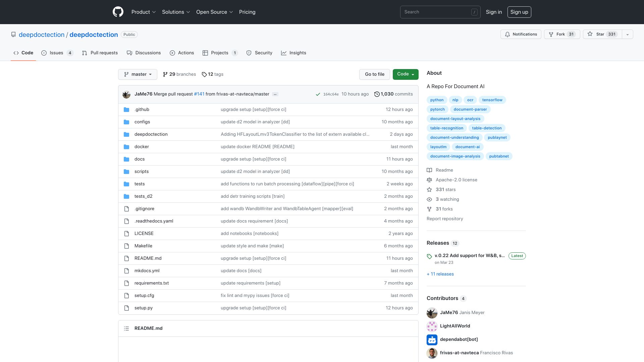
Task: Expand the green Code dropdown
Action: pos(406,74)
